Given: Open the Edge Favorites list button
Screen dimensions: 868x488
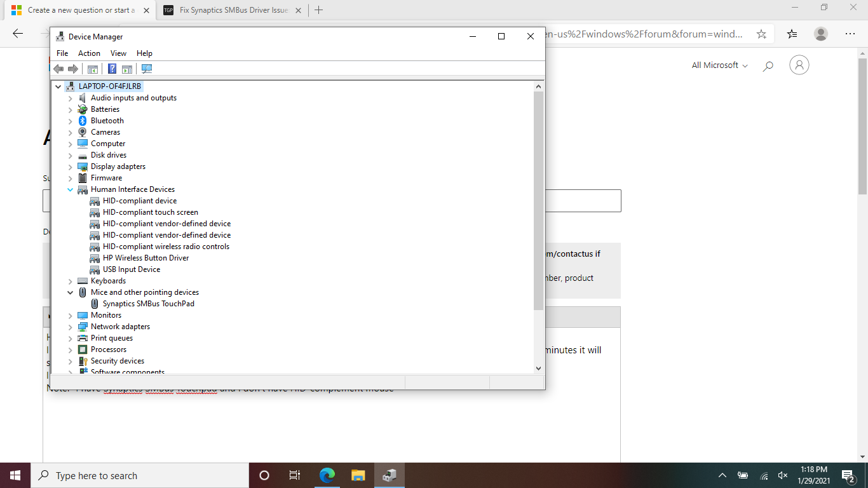Looking at the screenshot, I should click(x=792, y=34).
